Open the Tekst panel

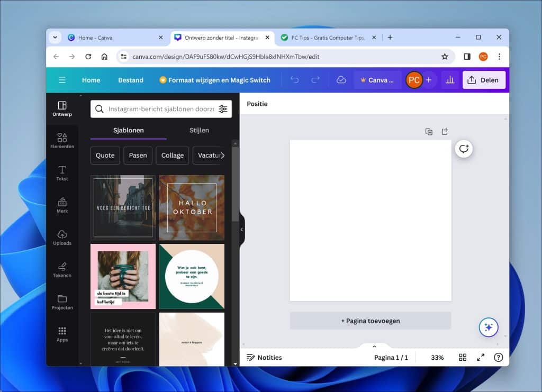(x=62, y=173)
